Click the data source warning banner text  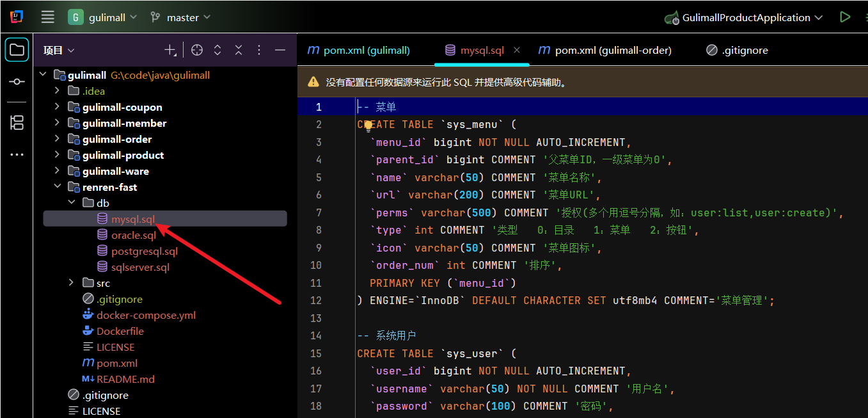(446, 82)
